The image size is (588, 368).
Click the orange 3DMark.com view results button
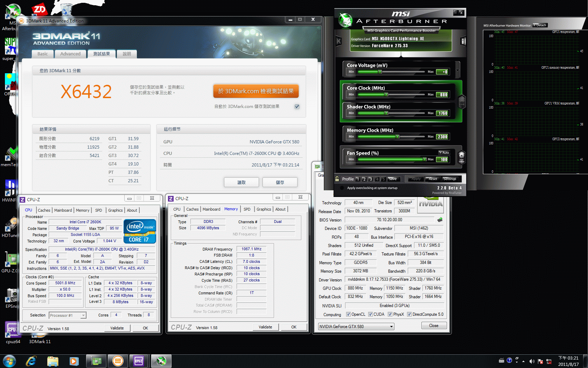(256, 91)
